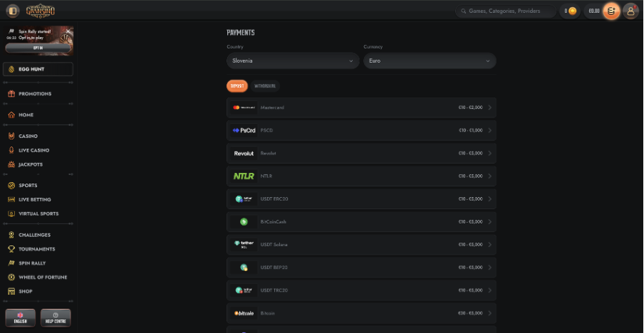
Task: Collapse the sidebar with the panel icon
Action: (x=13, y=11)
